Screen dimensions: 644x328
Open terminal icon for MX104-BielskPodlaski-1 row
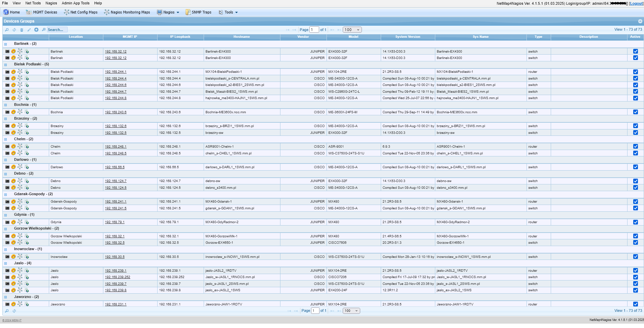pos(7,72)
